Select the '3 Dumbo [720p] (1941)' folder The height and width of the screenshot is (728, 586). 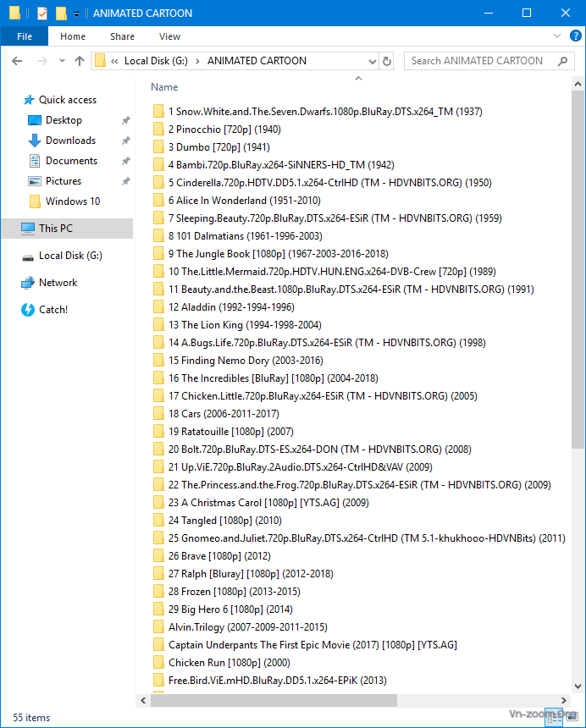[x=218, y=147]
